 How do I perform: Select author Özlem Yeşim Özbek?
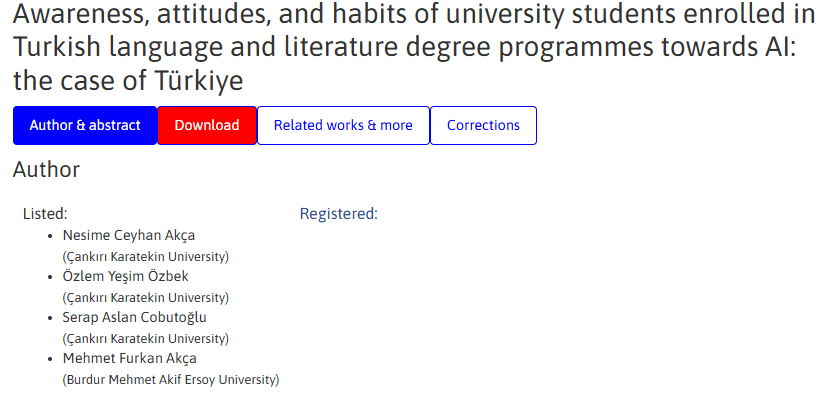[x=125, y=277]
